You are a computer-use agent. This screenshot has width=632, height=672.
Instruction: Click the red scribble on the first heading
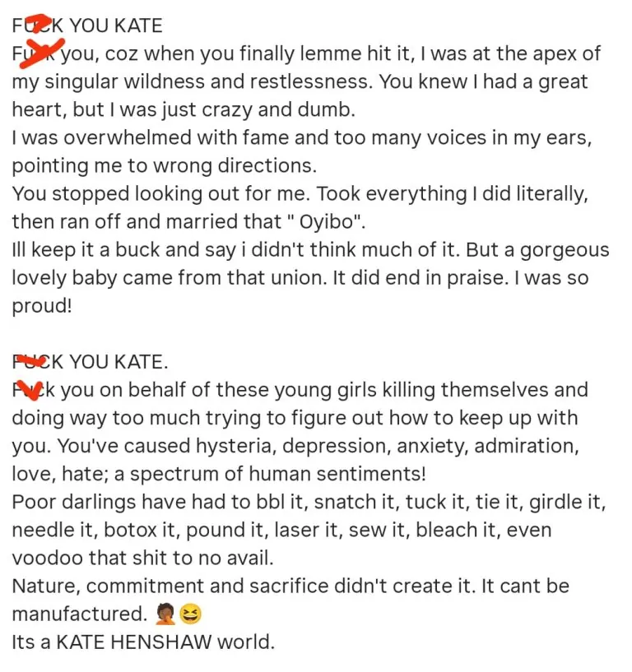(34, 24)
